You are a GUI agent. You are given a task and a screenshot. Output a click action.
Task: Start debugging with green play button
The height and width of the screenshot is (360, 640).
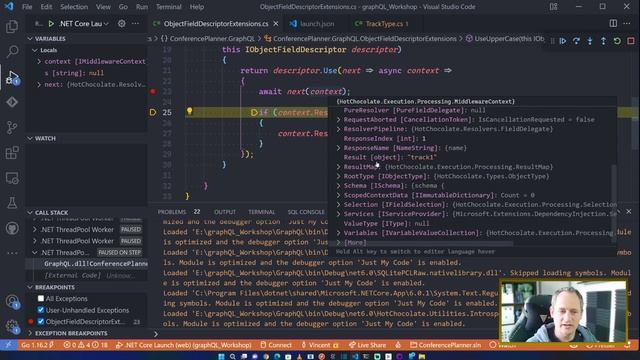[51, 24]
